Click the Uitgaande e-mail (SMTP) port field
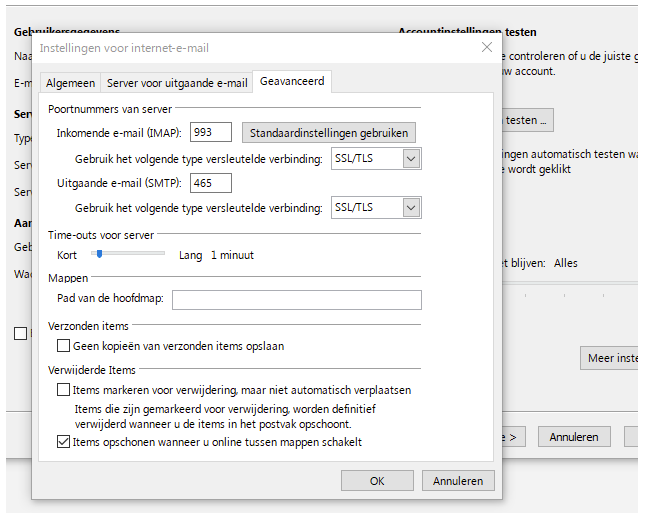This screenshot has width=656, height=532. point(210,182)
